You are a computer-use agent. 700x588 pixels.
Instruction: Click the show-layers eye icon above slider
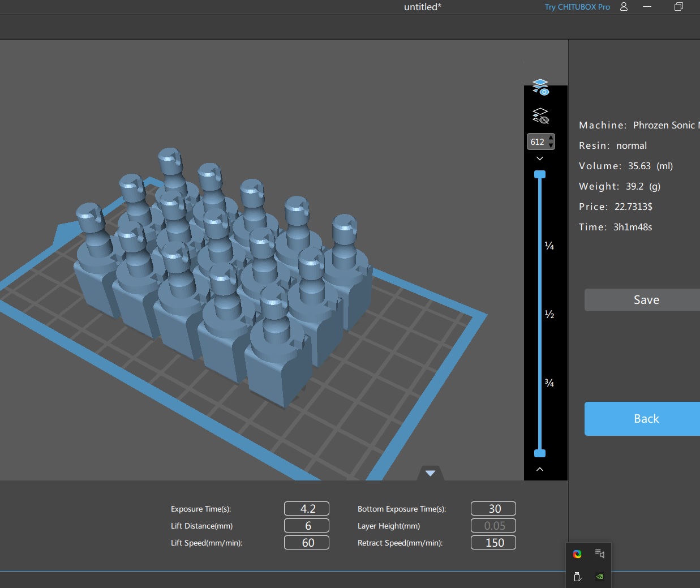[x=540, y=87]
